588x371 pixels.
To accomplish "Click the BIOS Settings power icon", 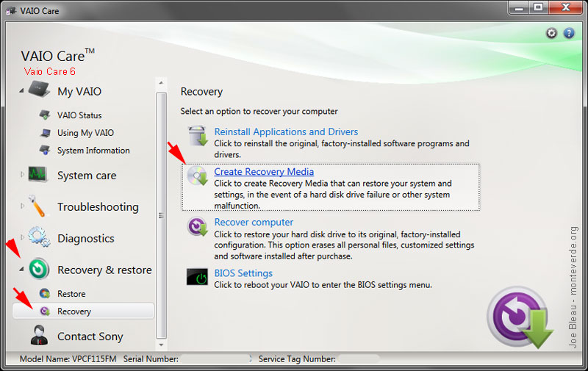I will click(197, 277).
